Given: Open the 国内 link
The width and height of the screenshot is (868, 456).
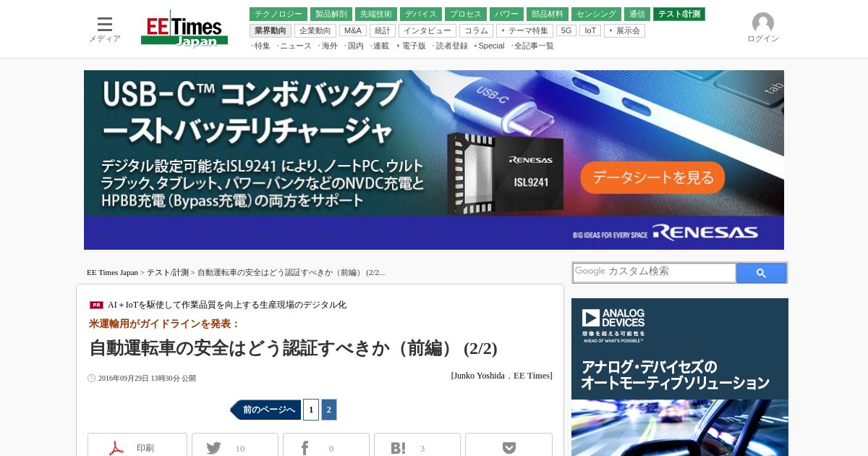Looking at the screenshot, I should pyautogui.click(x=354, y=46).
